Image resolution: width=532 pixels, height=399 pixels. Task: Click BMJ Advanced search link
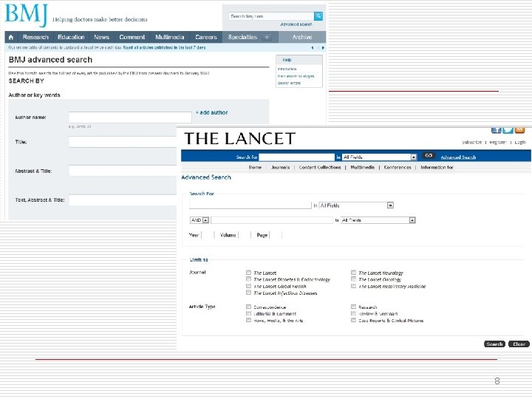click(296, 24)
